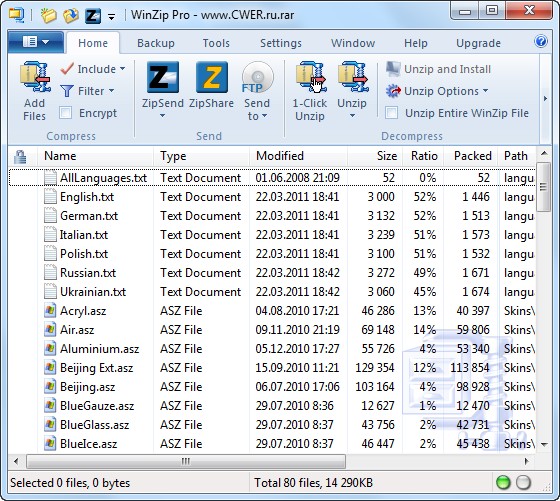Image resolution: width=560 pixels, height=501 pixels.
Task: Select the BlueGauze.asz file name
Action: point(97,406)
